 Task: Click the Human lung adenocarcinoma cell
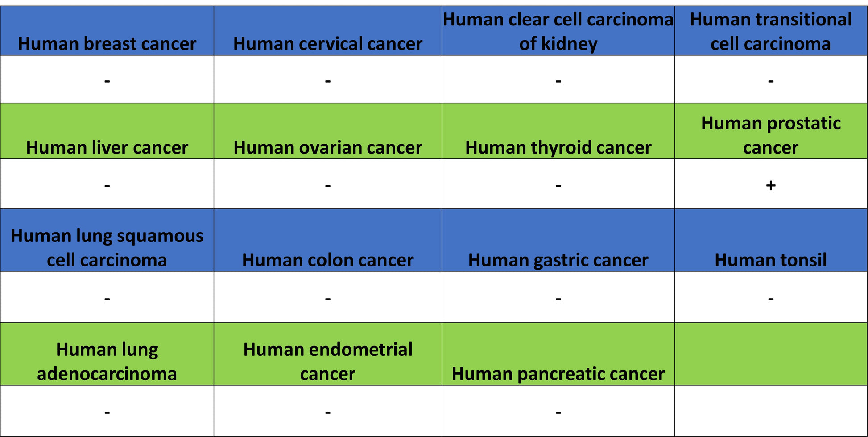click(107, 354)
